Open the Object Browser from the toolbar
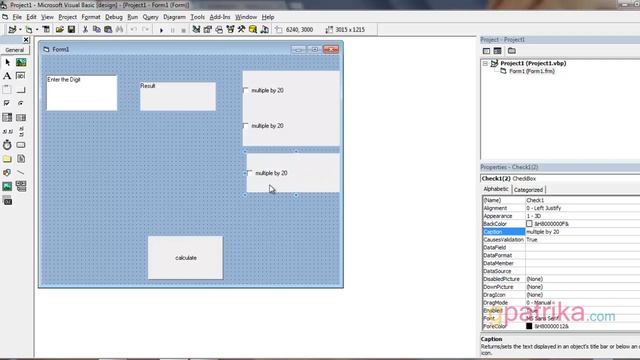 tap(230, 29)
